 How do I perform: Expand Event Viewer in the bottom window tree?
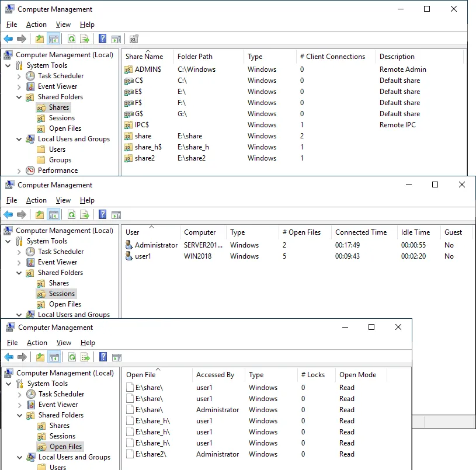[x=19, y=405]
